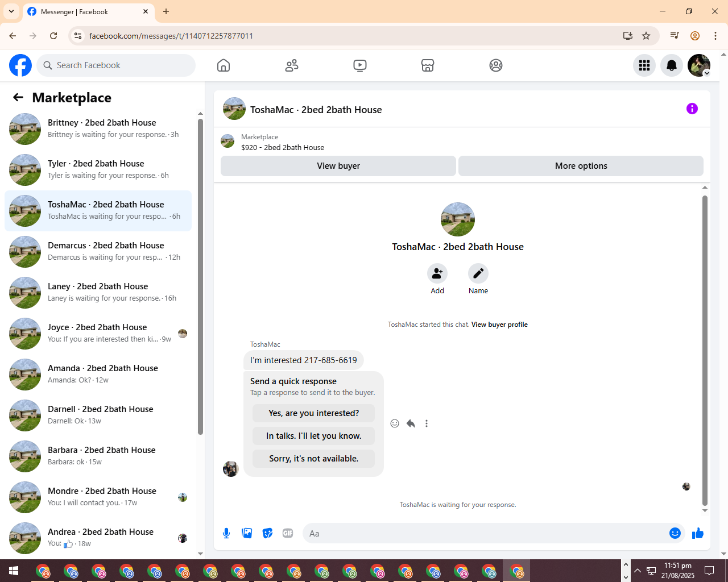
Task: View site information icon in address bar
Action: click(x=78, y=36)
